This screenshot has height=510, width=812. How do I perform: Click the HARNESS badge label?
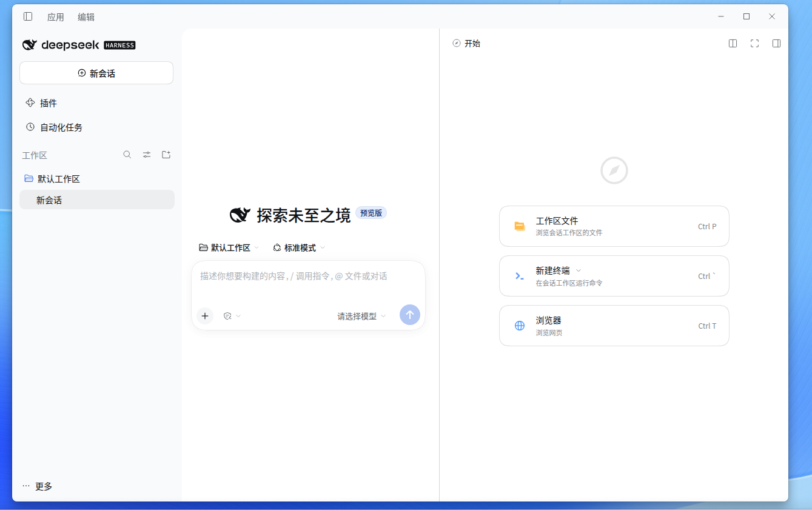[x=119, y=45]
